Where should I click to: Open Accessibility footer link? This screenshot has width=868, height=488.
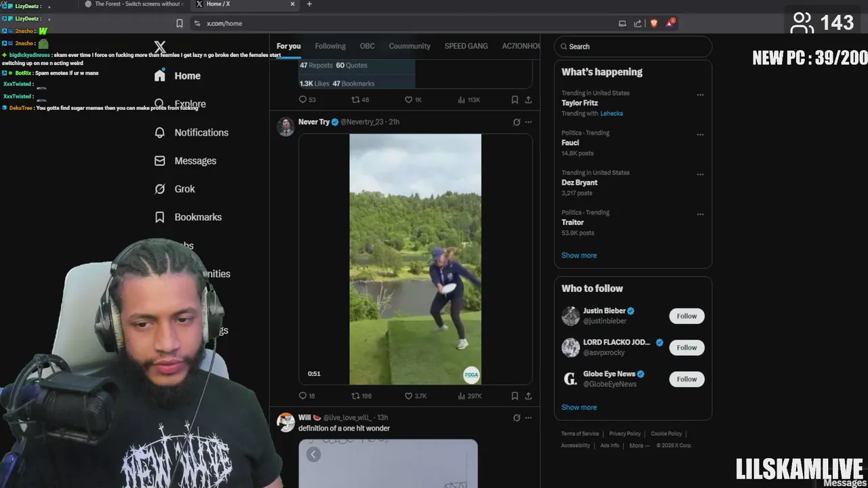[575, 445]
